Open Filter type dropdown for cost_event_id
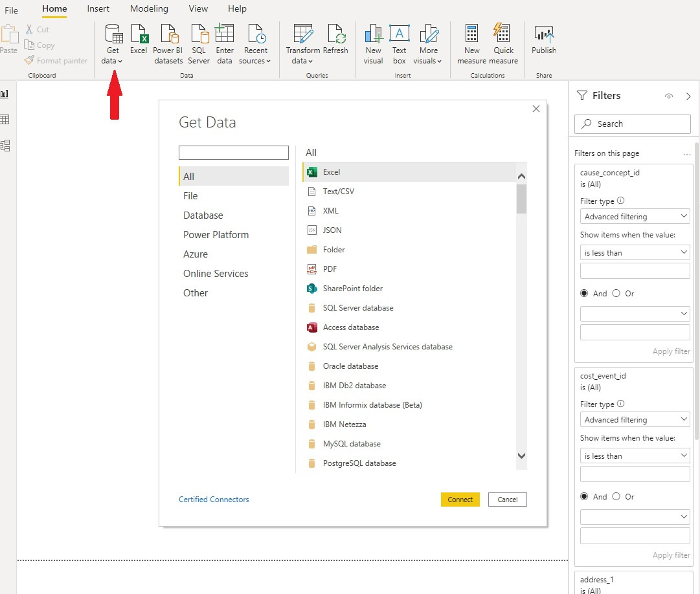 [x=635, y=420]
